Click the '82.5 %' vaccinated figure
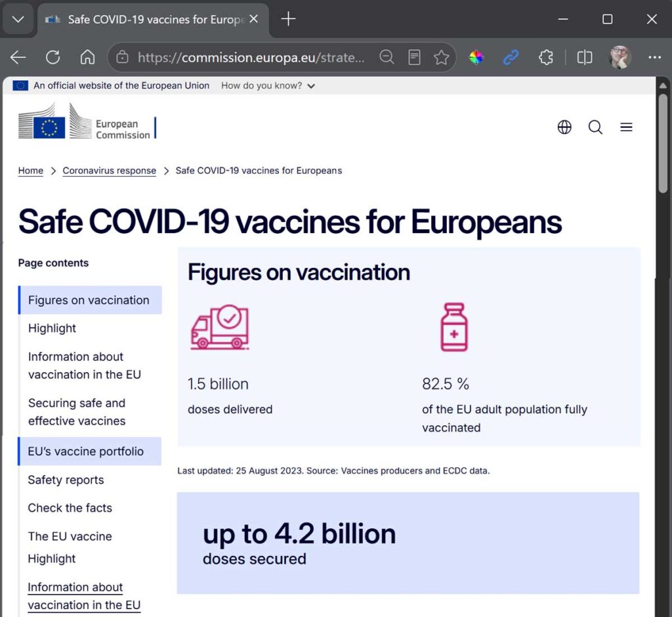Screen dimensions: 672x617 click(x=446, y=384)
